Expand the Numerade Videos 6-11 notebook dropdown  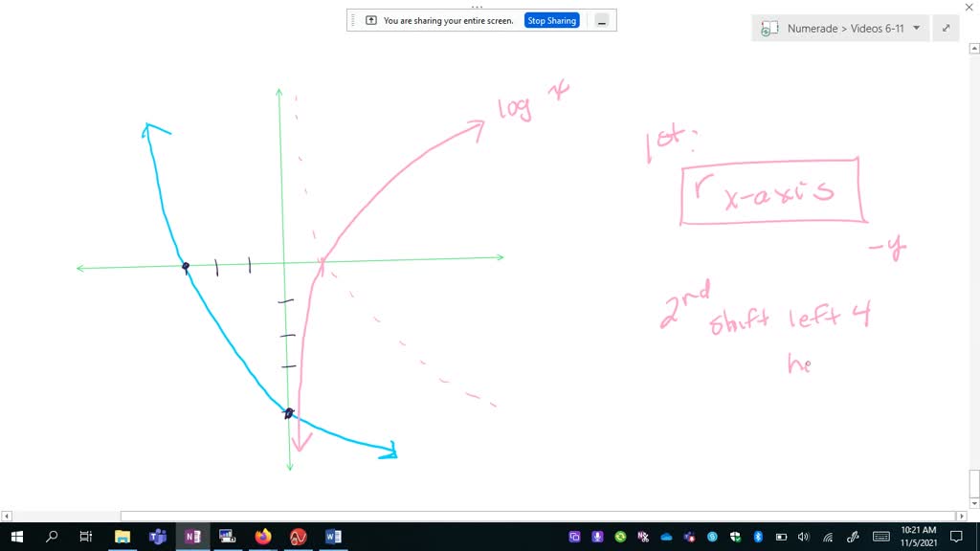(916, 28)
